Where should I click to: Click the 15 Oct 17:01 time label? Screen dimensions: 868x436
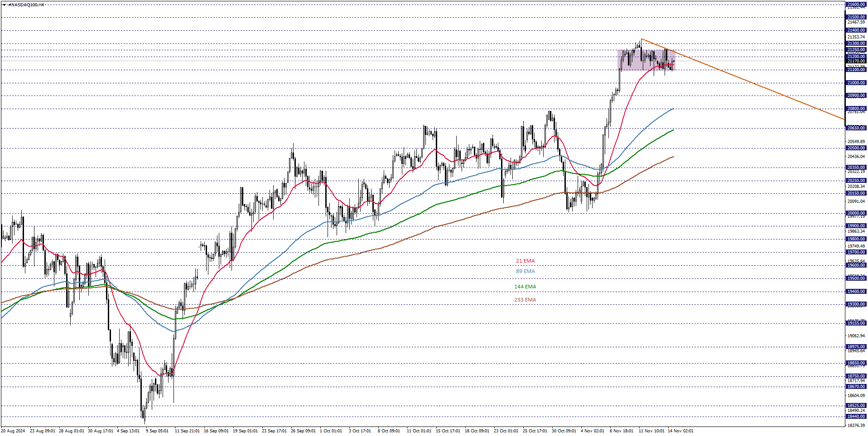click(x=448, y=431)
